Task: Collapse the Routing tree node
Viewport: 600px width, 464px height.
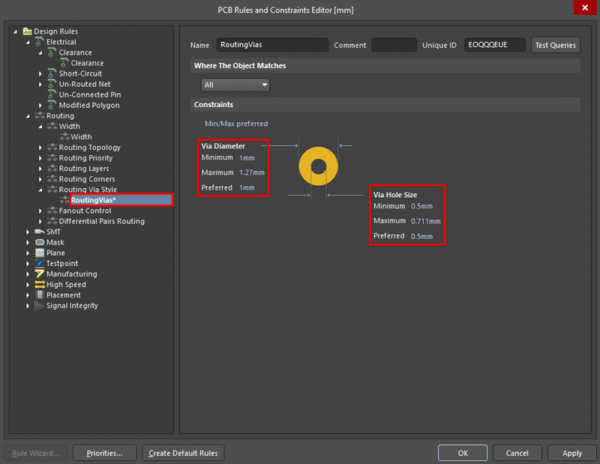Action: tap(28, 116)
